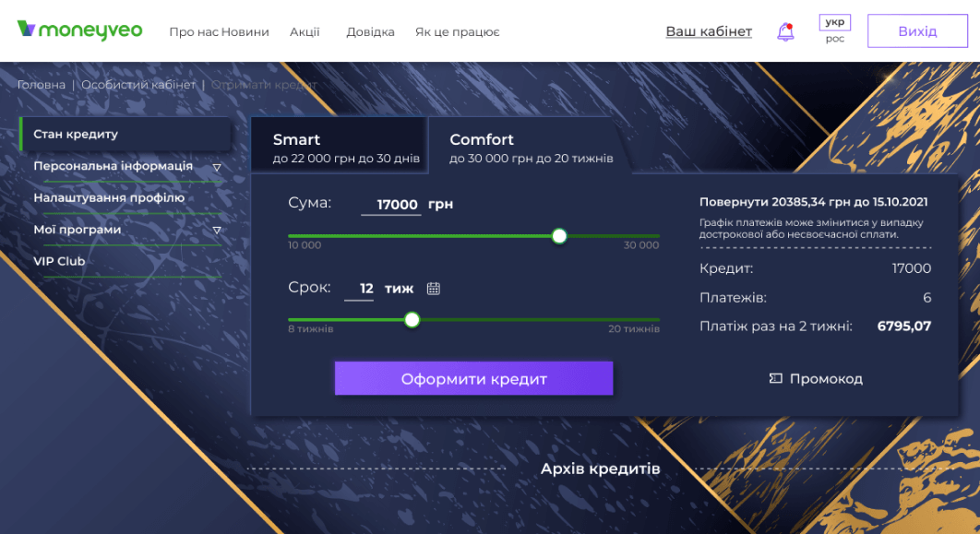Switch language to рос
Image resolution: width=980 pixels, height=534 pixels.
point(834,39)
